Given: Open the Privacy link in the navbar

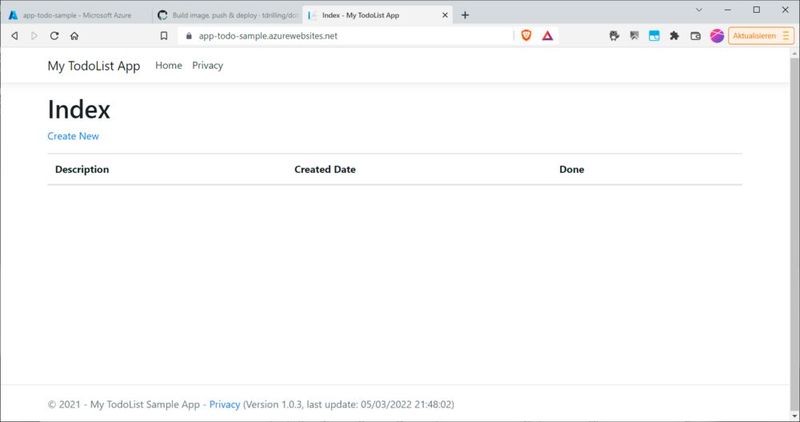Looking at the screenshot, I should pos(207,65).
